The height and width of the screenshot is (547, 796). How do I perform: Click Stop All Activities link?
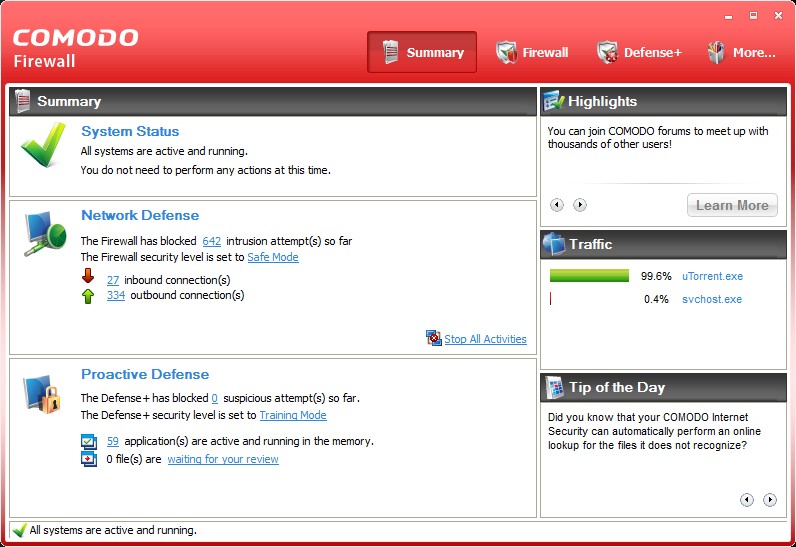click(x=485, y=339)
